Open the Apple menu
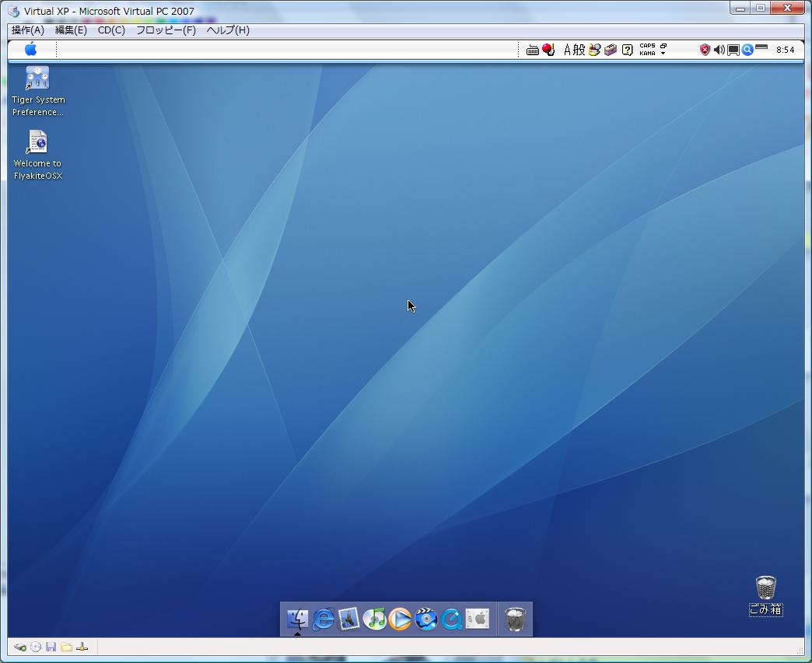This screenshot has height=663, width=812. pyautogui.click(x=30, y=50)
